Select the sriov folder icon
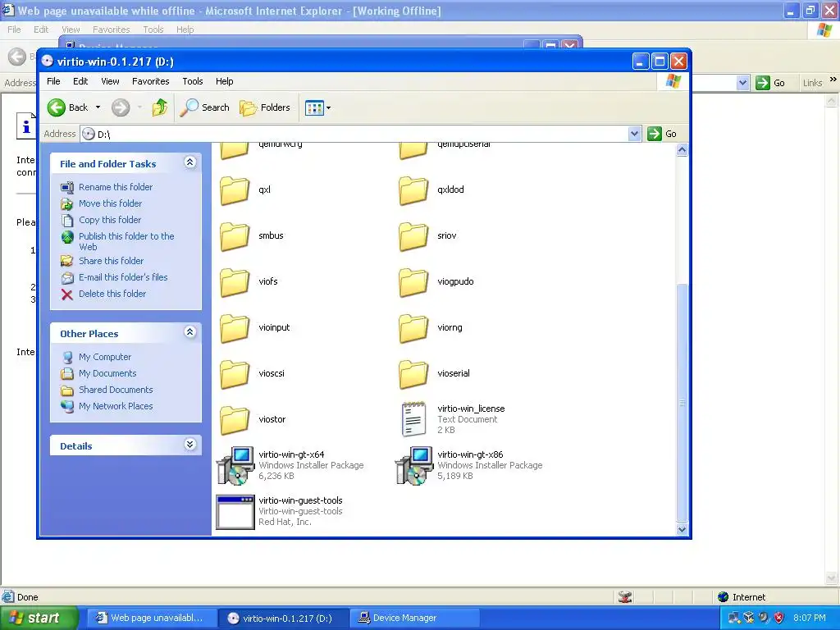840x630 pixels. (413, 236)
